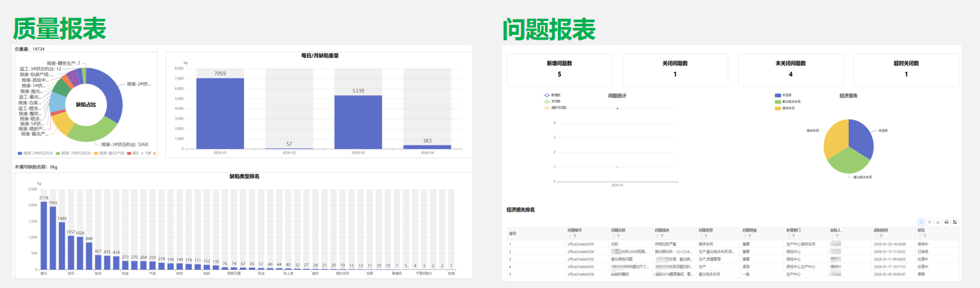This screenshot has height=288, width=980.
Task: Open filter for 处理部门 column
Action: [x=794, y=237]
